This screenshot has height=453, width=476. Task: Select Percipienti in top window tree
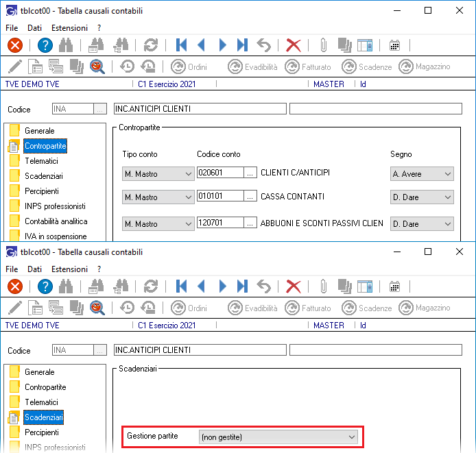coord(42,191)
